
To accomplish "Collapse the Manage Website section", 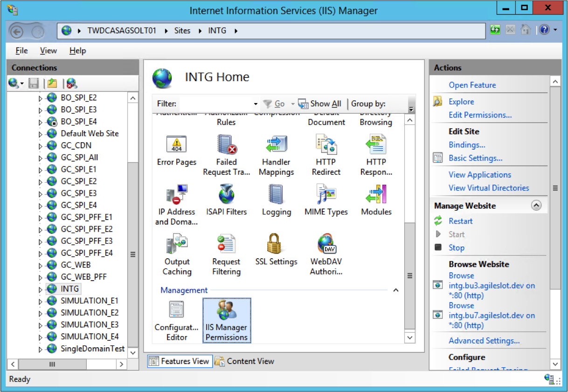I will coord(536,206).
